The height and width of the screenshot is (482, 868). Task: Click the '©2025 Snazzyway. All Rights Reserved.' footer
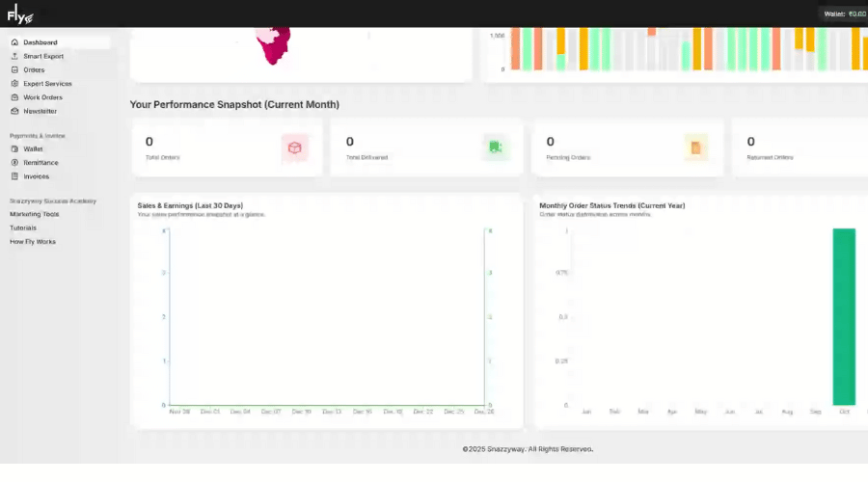tap(528, 449)
